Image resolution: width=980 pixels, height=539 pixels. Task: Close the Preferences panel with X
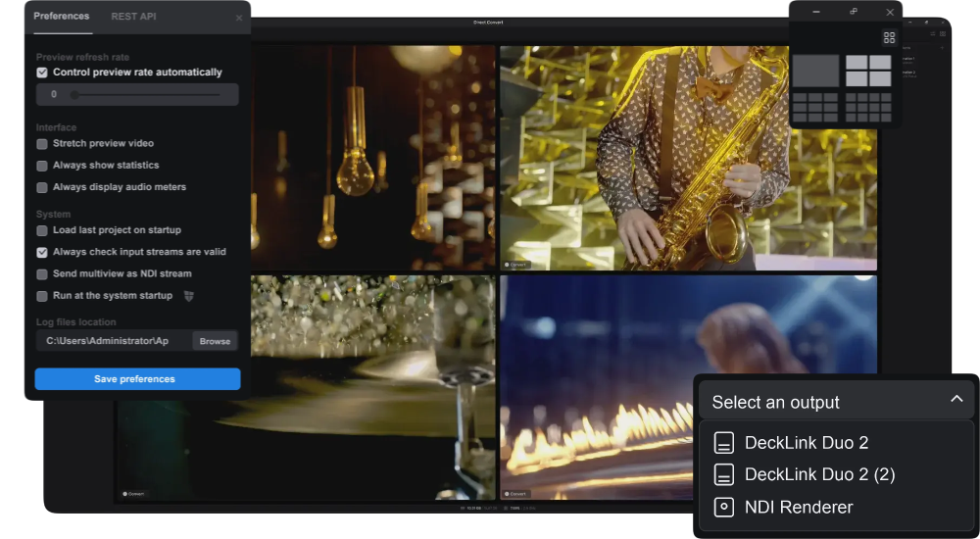point(239,19)
